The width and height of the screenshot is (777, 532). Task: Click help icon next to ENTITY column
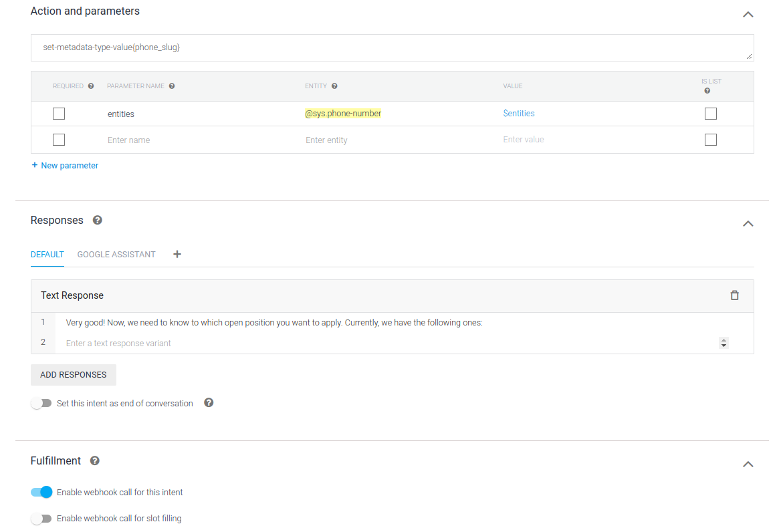point(334,86)
